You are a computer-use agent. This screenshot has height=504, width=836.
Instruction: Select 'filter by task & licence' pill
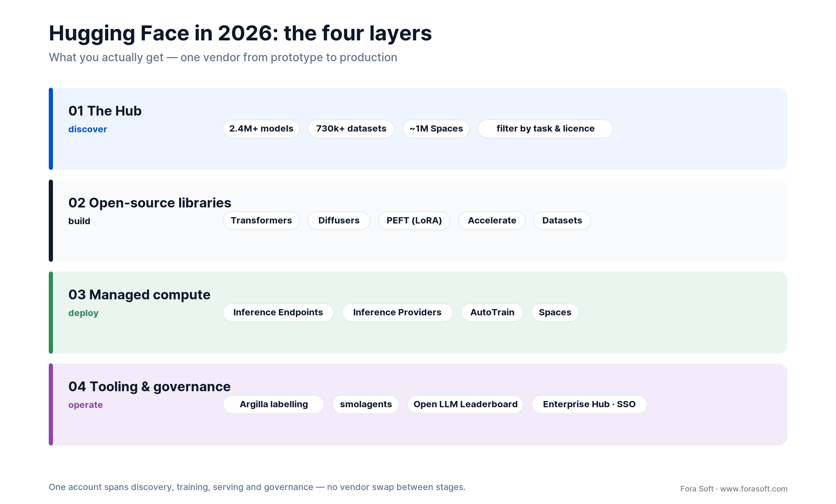(545, 129)
